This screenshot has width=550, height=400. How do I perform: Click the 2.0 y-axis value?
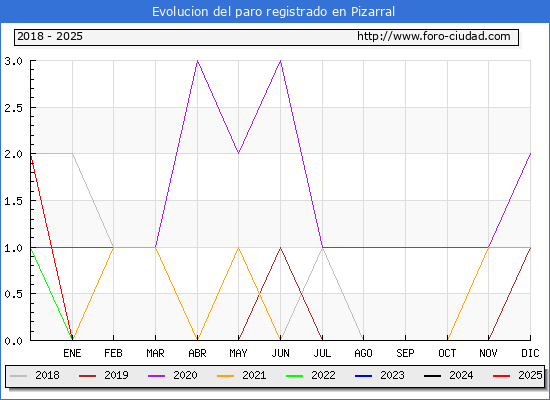pyautogui.click(x=13, y=154)
